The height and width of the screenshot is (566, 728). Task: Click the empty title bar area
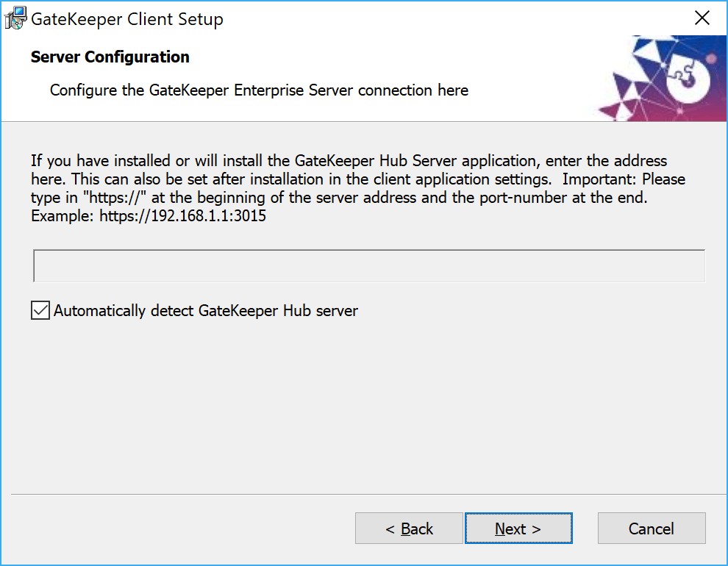(441, 19)
